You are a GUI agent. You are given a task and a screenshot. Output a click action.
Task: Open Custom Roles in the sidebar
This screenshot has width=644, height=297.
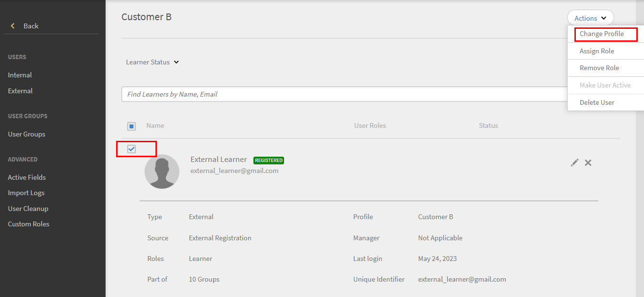(x=28, y=224)
